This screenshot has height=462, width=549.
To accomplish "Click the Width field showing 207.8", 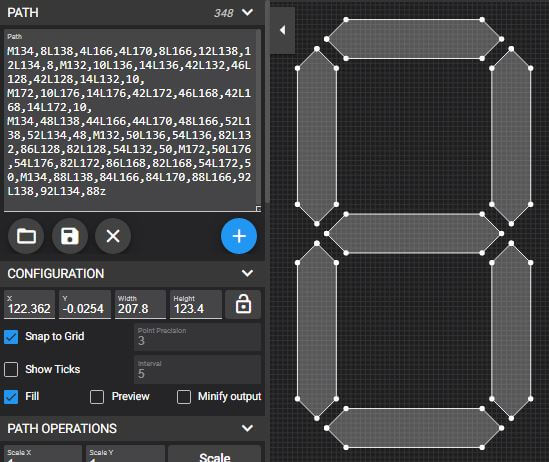I will (140, 304).
